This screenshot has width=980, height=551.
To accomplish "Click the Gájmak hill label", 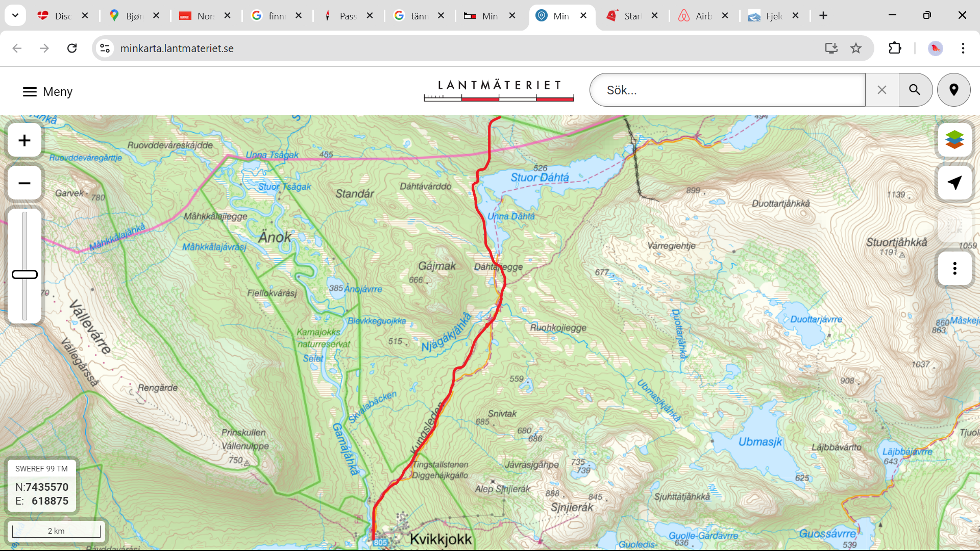I will click(437, 266).
